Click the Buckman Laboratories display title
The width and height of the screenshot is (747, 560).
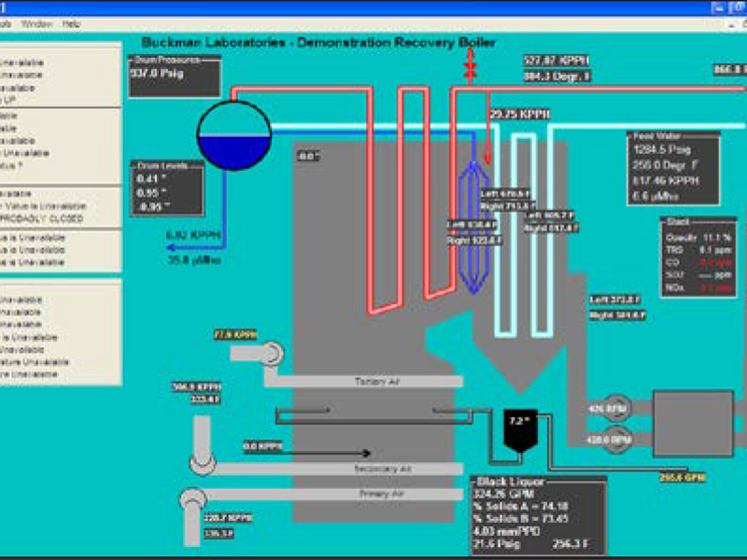click(x=318, y=42)
